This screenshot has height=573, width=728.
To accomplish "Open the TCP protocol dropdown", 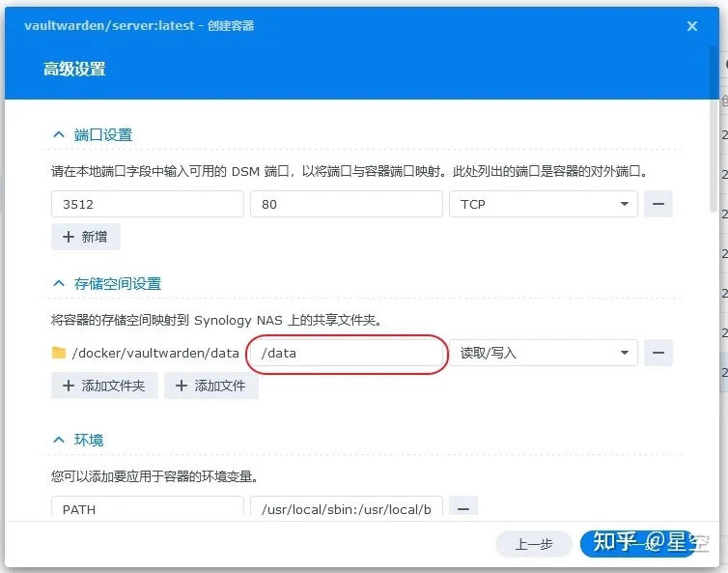I will pyautogui.click(x=543, y=204).
